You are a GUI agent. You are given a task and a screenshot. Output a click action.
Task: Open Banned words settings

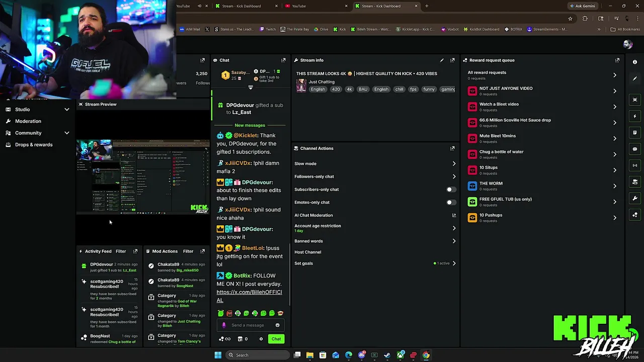(375, 241)
